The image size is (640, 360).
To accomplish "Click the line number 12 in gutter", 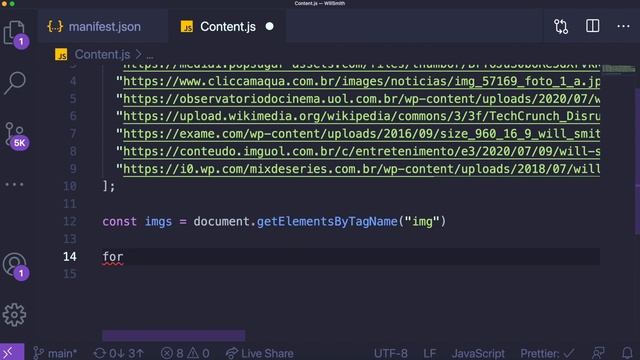I will [70, 222].
